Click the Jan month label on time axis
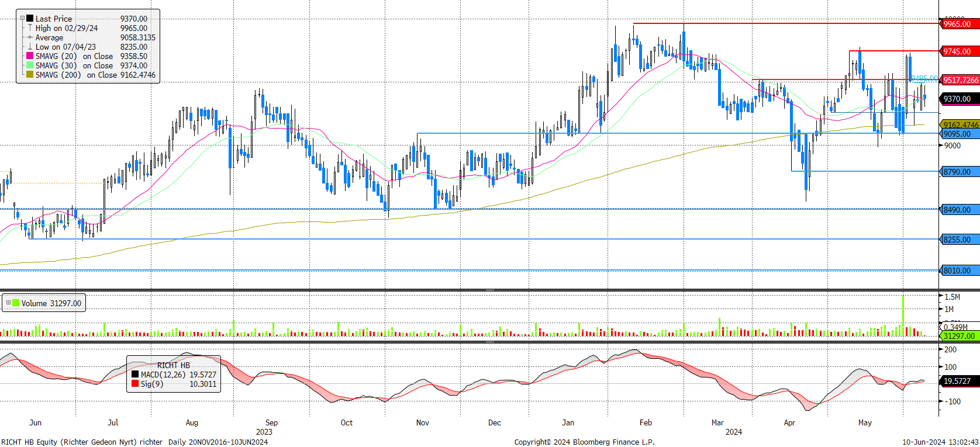This screenshot has height=447, width=980. click(568, 422)
